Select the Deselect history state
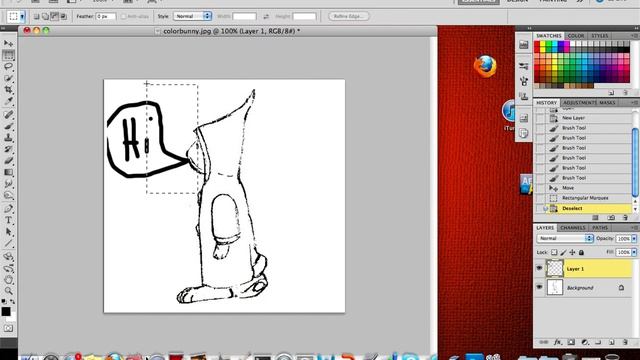This screenshot has width=640, height=360. point(584,208)
